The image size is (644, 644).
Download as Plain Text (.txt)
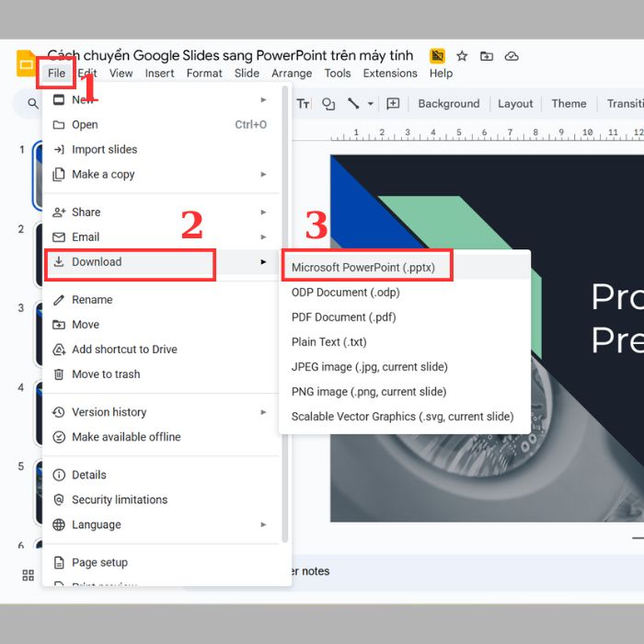[x=405, y=342]
